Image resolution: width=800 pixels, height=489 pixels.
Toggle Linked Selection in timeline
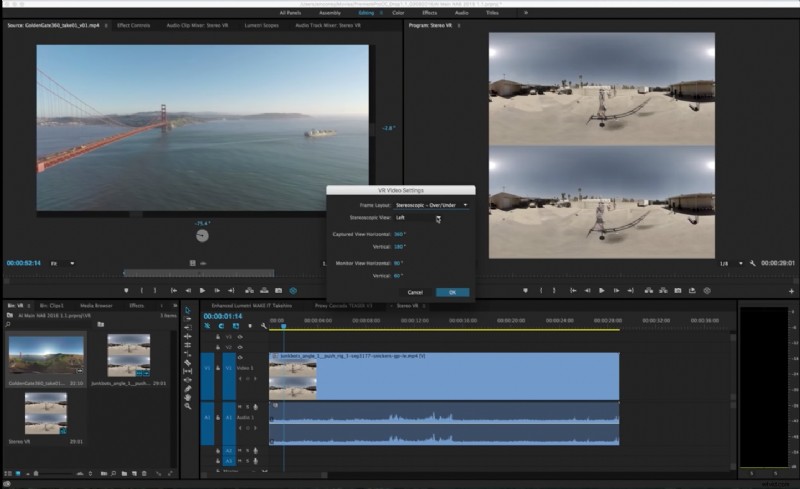tap(236, 326)
